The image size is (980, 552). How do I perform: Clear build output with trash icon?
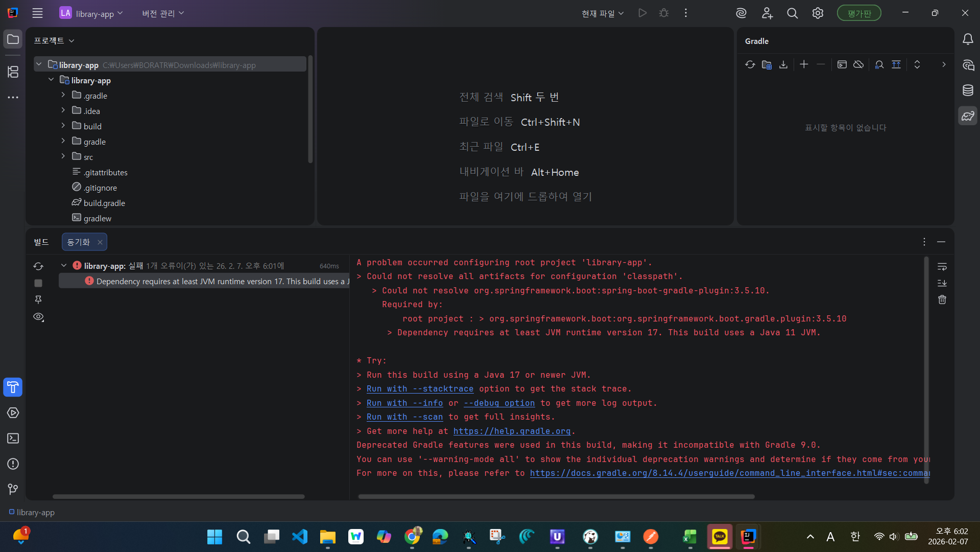pos(942,300)
